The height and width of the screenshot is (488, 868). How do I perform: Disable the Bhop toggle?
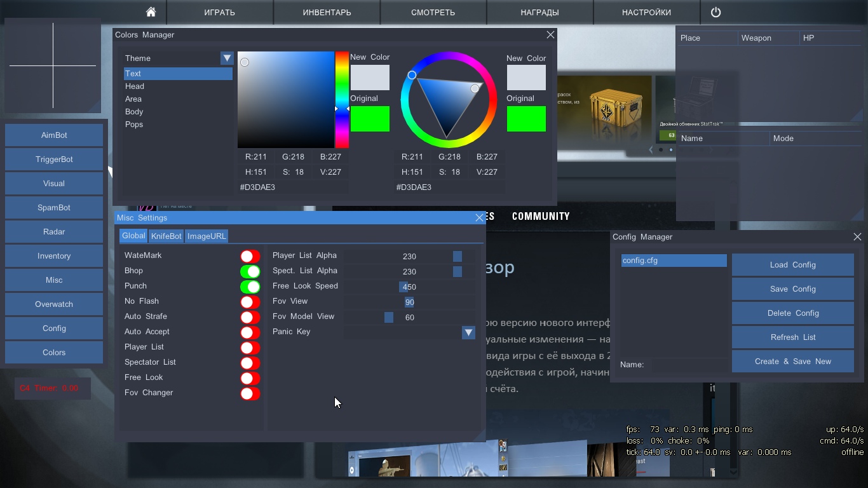tap(250, 271)
